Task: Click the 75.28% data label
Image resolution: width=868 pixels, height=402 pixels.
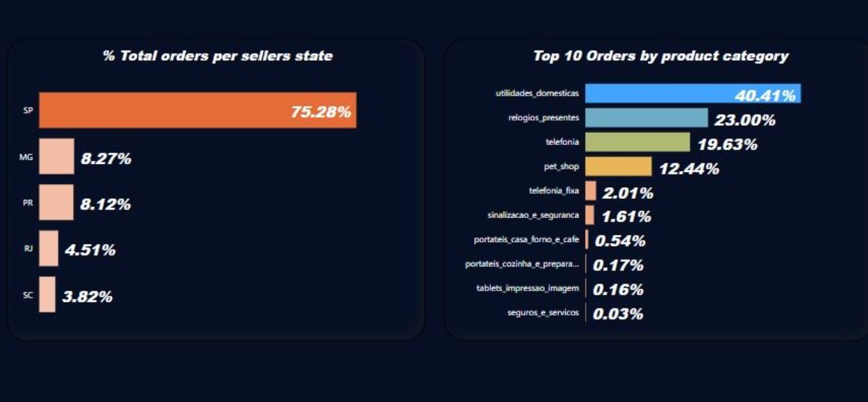Action: point(321,112)
